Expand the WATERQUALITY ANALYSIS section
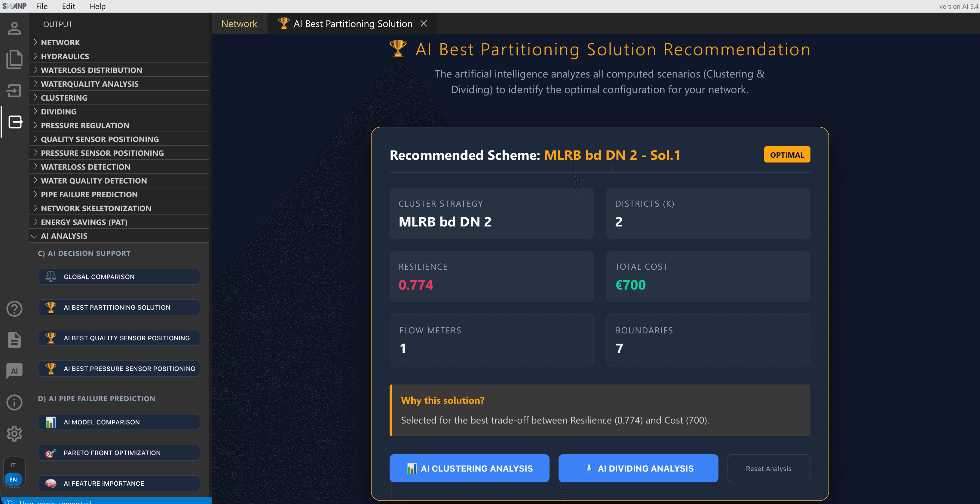The width and height of the screenshot is (980, 504). [x=119, y=83]
